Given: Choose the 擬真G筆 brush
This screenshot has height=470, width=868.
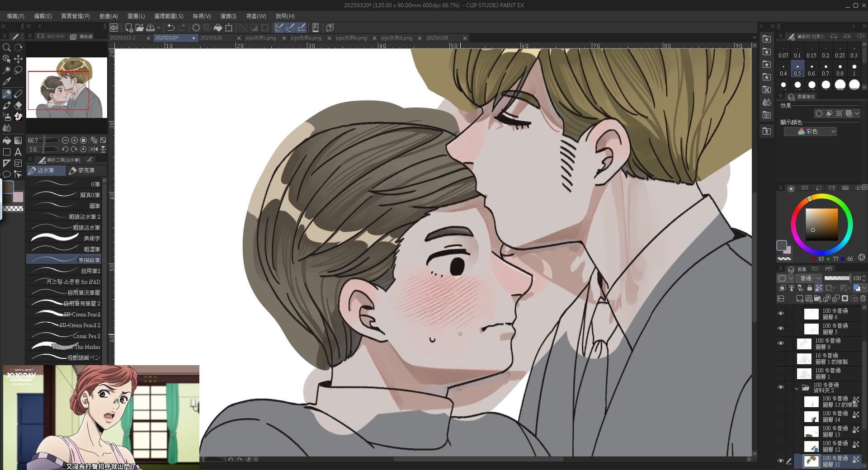Looking at the screenshot, I should click(64, 195).
